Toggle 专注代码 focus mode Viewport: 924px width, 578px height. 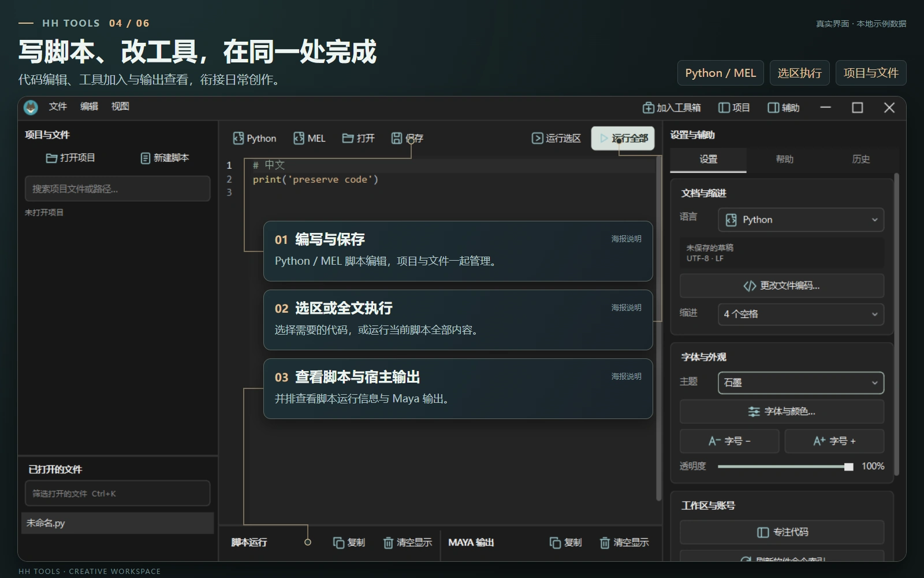coord(782,532)
